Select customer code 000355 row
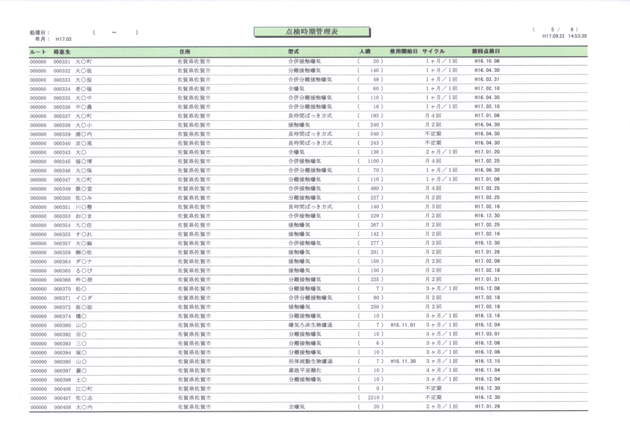This screenshot has height=446, width=630. [x=61, y=233]
